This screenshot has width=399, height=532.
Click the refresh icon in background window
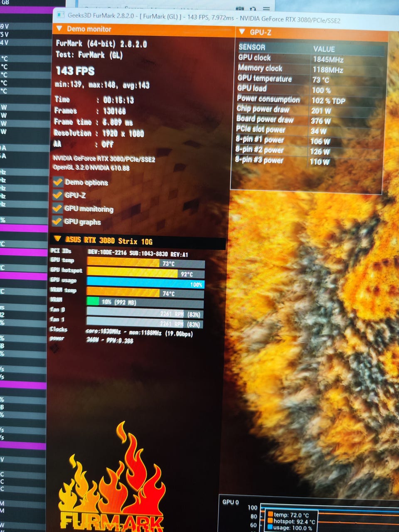[253, 8]
